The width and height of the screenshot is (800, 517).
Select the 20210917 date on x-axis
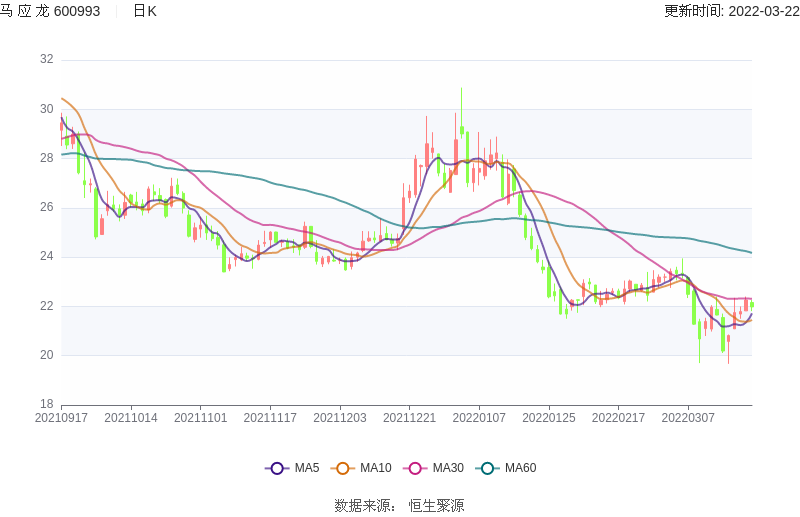point(61,418)
